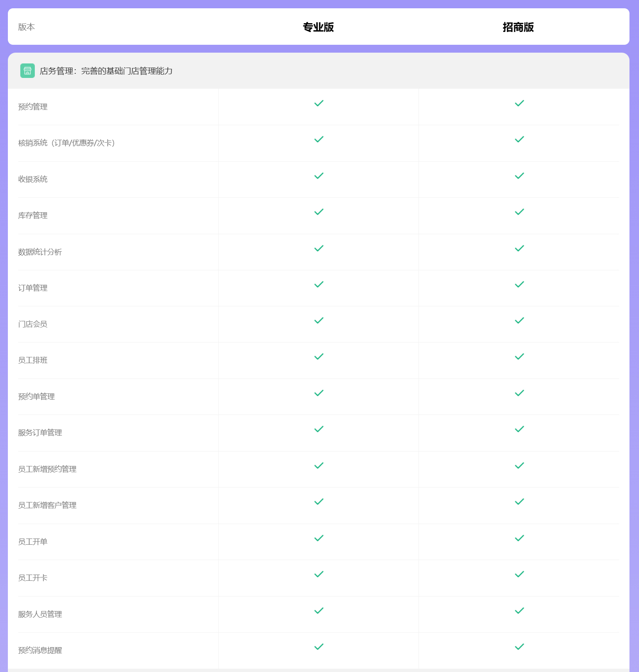
Task: Click 专业版 checkmark for 库存管理
Action: point(319,212)
